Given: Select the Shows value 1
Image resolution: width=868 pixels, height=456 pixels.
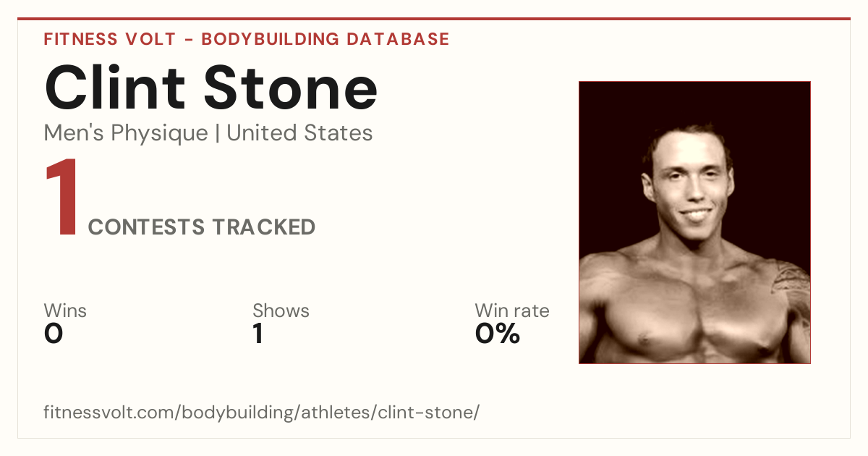Looking at the screenshot, I should [258, 334].
